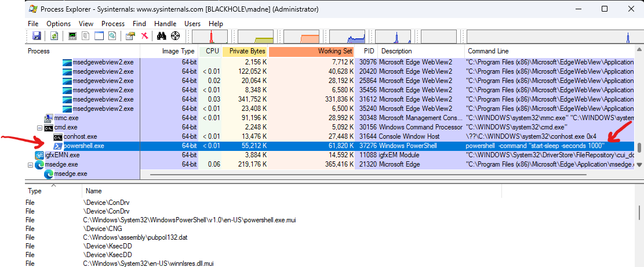Sort by the Private Bytes column header

pyautogui.click(x=245, y=51)
